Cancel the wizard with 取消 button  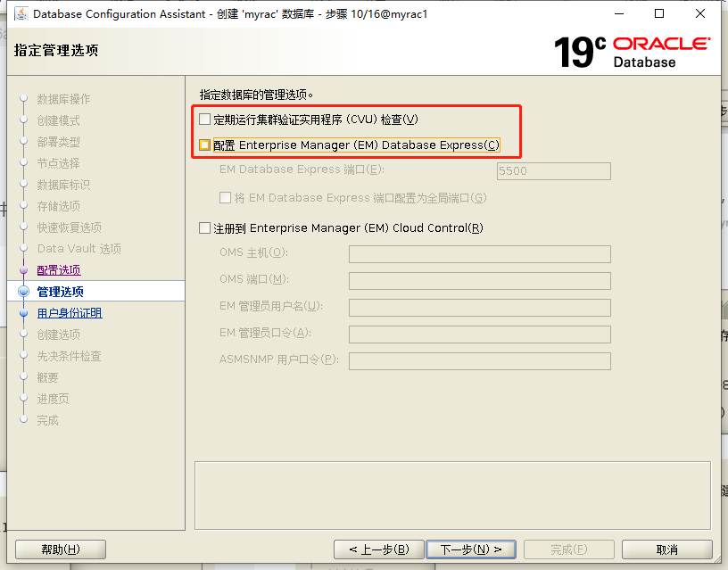click(667, 549)
